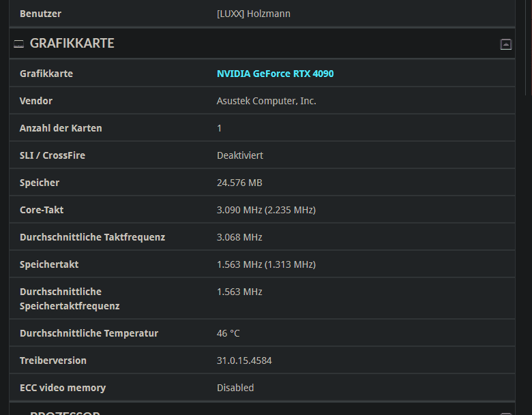Viewport: 532px width, 415px height.
Task: Click the graphics card icon beside GRAFIKKARTE
Action: tap(18, 44)
